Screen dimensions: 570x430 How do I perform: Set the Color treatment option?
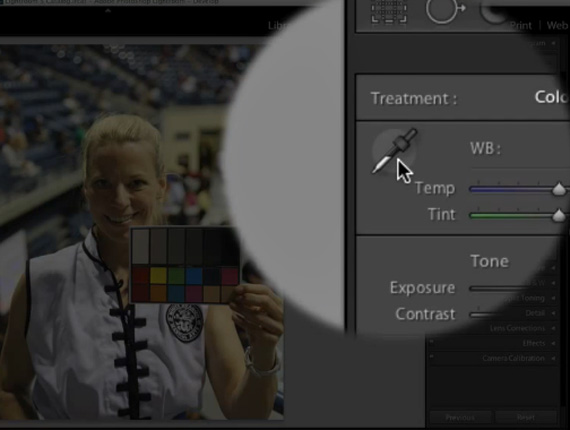click(x=551, y=97)
